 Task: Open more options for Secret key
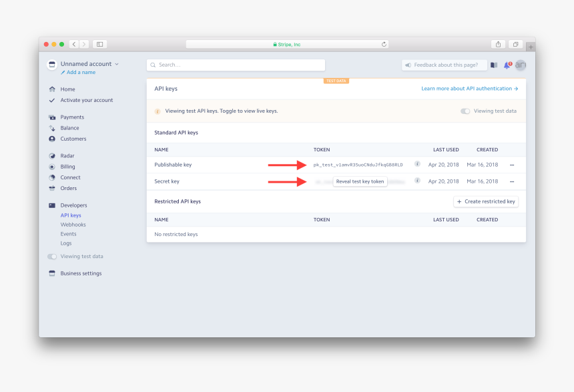[512, 181]
